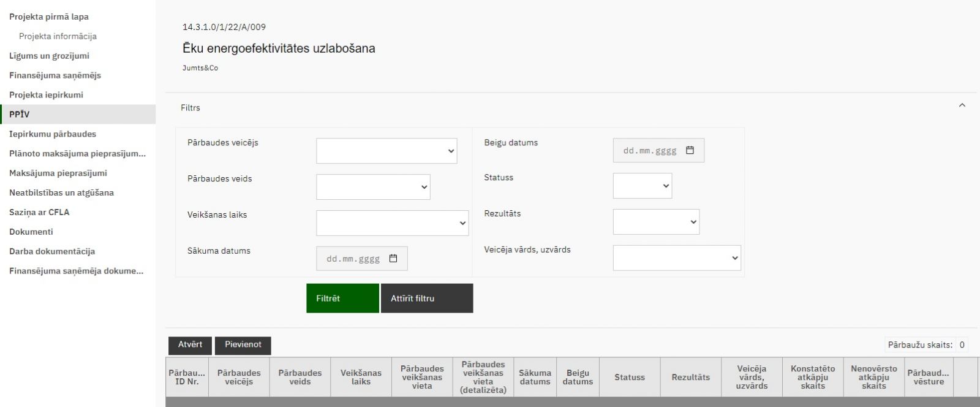
Task: Open Līgums un grozījumi section
Action: tap(49, 56)
